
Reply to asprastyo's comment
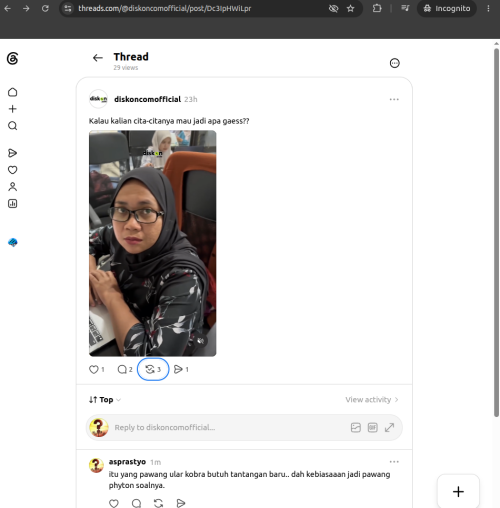pos(136,503)
